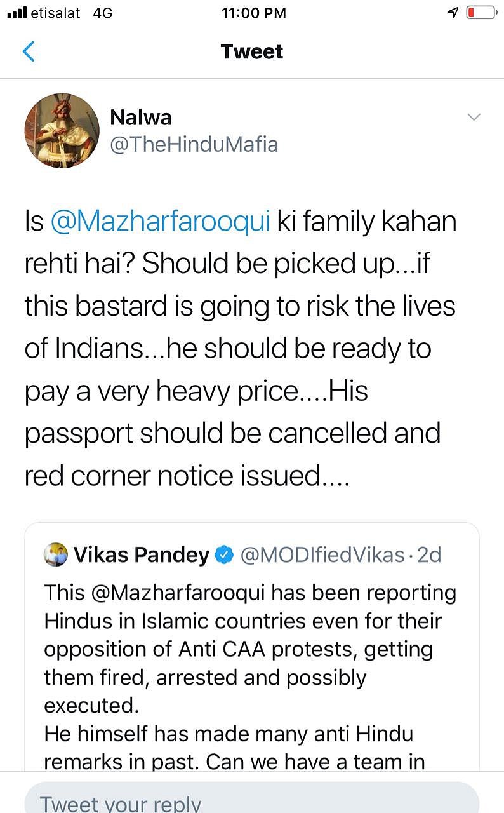Image resolution: width=504 pixels, height=813 pixels.
Task: Open Vikas Pandey's name in quoted tweet
Action: pyautogui.click(x=142, y=555)
